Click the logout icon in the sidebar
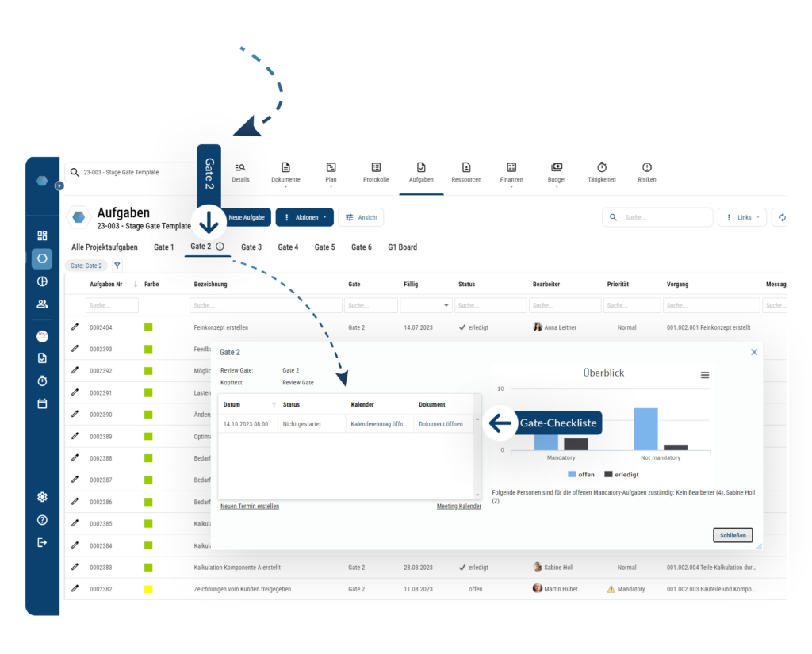The height and width of the screenshot is (654, 812). tap(43, 542)
